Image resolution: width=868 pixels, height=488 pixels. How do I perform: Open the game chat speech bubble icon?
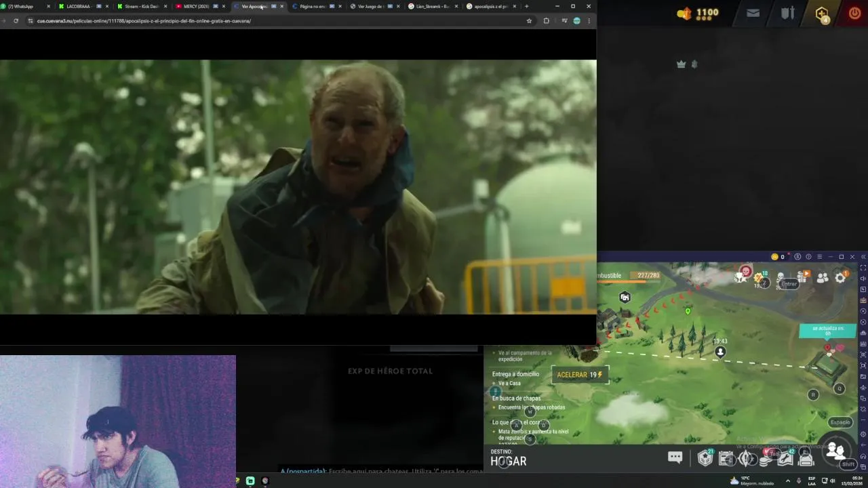click(x=675, y=457)
